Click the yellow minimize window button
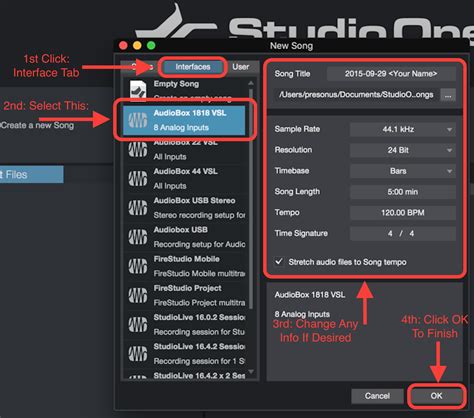Viewport: 474px width, 418px height. [137, 46]
